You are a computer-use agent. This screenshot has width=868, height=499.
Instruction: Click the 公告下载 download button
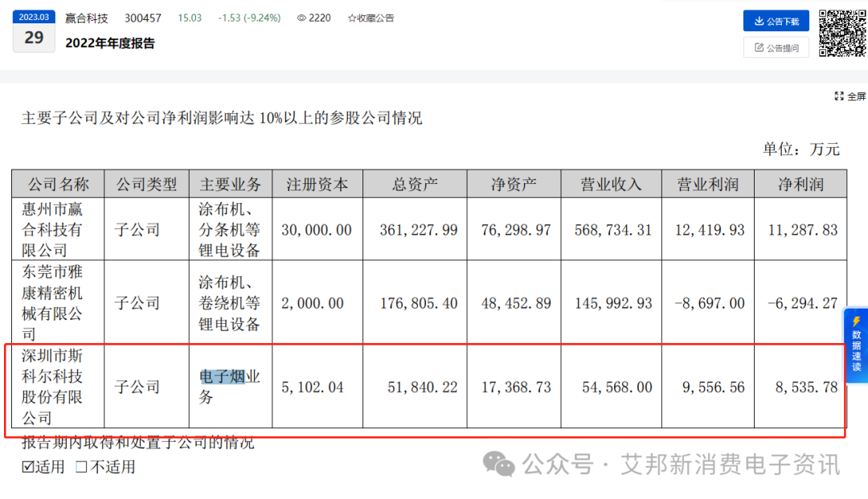point(776,21)
